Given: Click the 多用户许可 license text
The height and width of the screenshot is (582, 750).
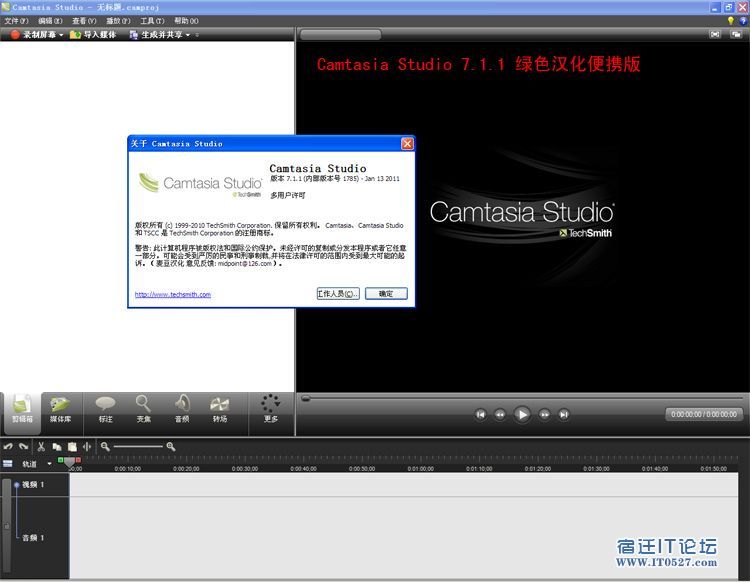Looking at the screenshot, I should pos(287,195).
